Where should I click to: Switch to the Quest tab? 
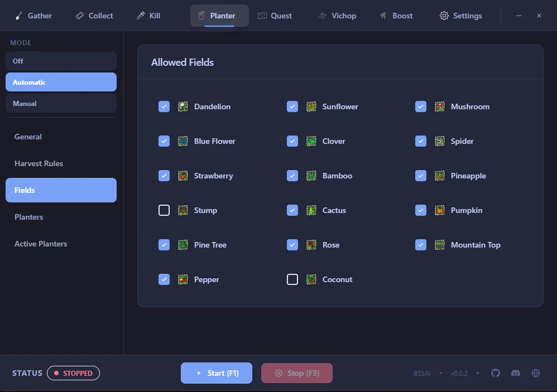[275, 16]
